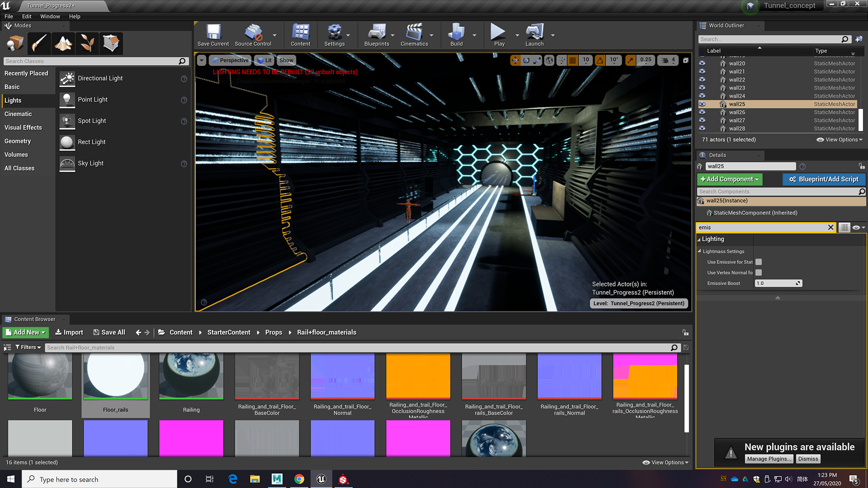Open Settings toolbar icon
This screenshot has height=488, width=868.
coord(335,35)
